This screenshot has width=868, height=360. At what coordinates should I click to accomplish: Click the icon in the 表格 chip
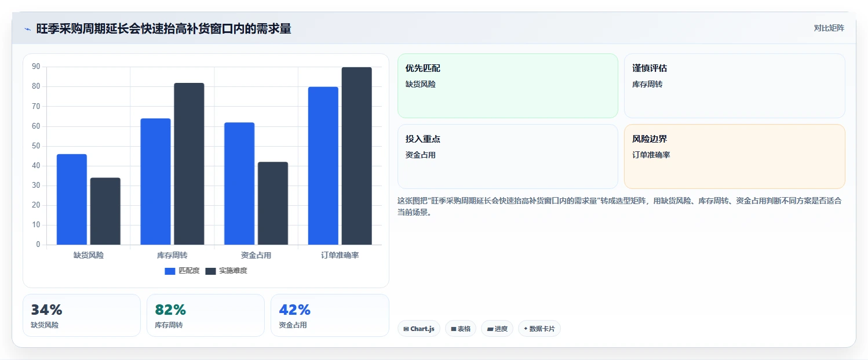click(454, 329)
